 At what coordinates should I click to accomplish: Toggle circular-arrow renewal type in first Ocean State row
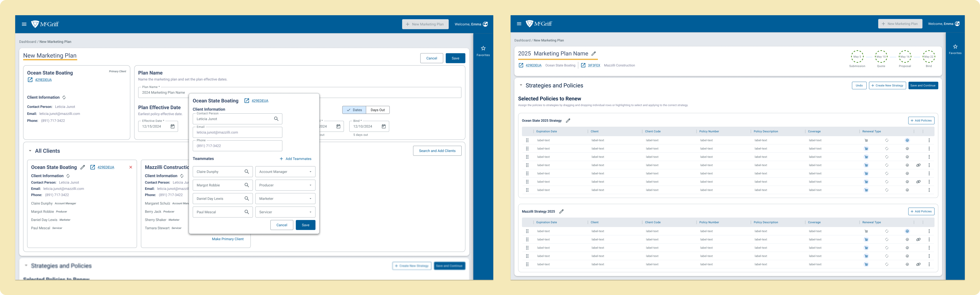pos(886,140)
